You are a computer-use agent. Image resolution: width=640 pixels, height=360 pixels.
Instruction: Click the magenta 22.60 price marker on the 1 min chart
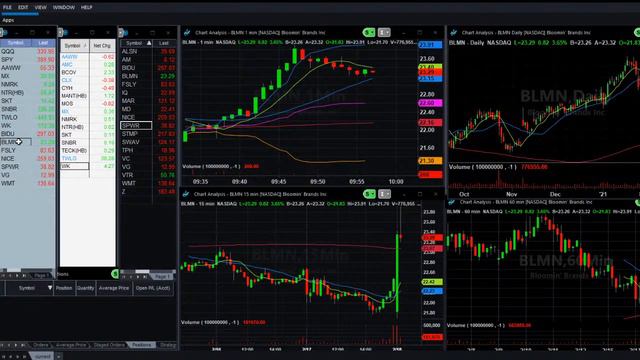[x=430, y=103]
